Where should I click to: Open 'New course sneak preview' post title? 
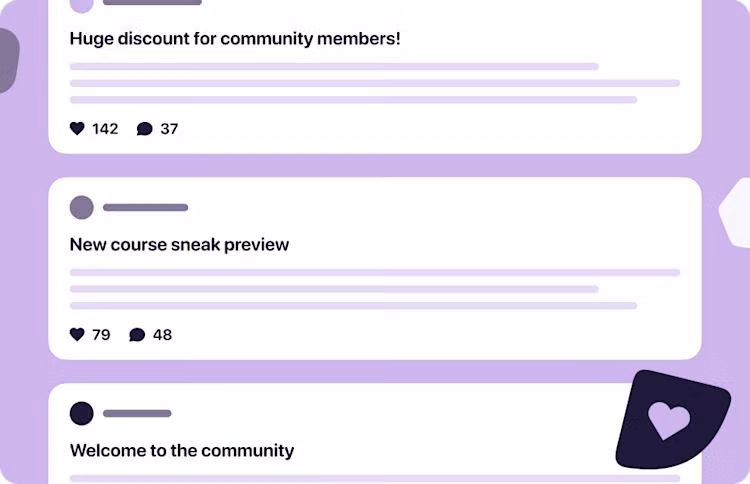[179, 245]
